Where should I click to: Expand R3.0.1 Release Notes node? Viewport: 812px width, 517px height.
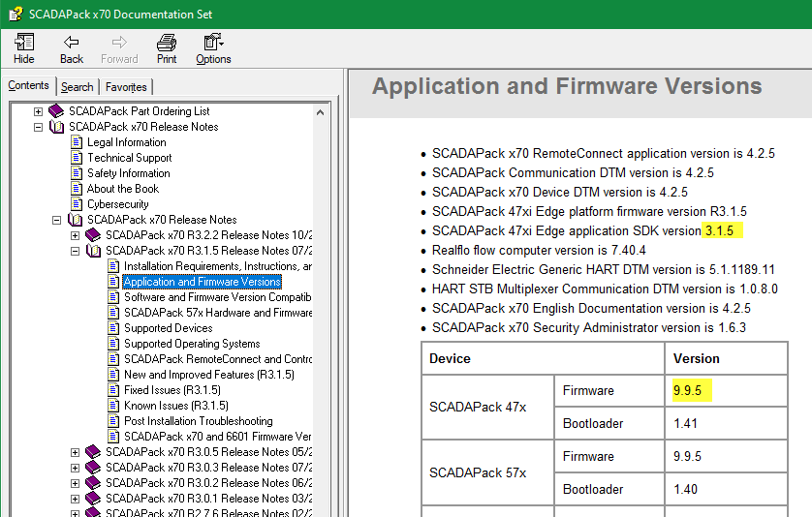(x=76, y=499)
